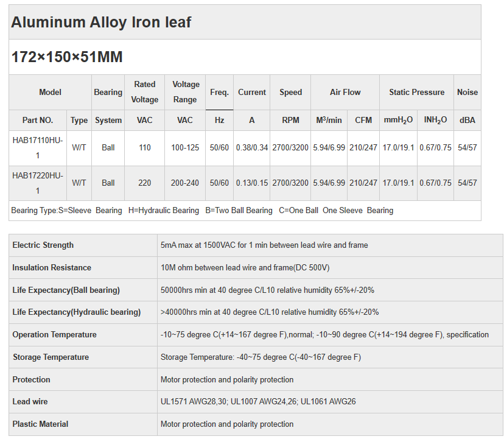Screen dimensions: 504x439
Task: Click the Lead wire UL1571 specification text
Action: tap(258, 402)
